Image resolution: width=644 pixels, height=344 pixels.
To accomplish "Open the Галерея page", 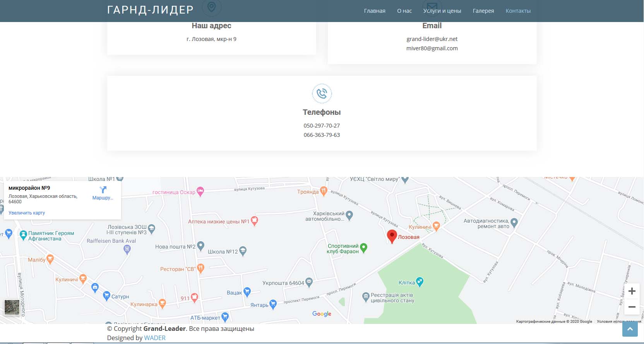I will [483, 11].
